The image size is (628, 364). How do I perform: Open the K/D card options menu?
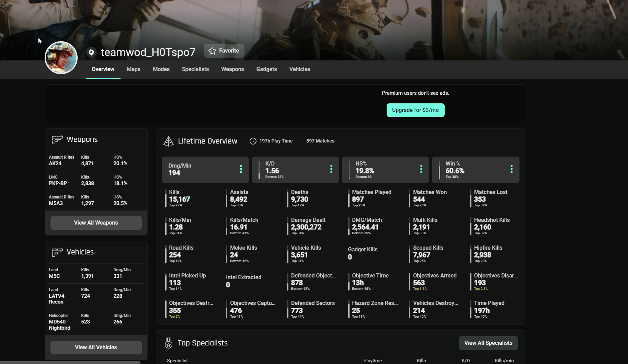coord(331,169)
